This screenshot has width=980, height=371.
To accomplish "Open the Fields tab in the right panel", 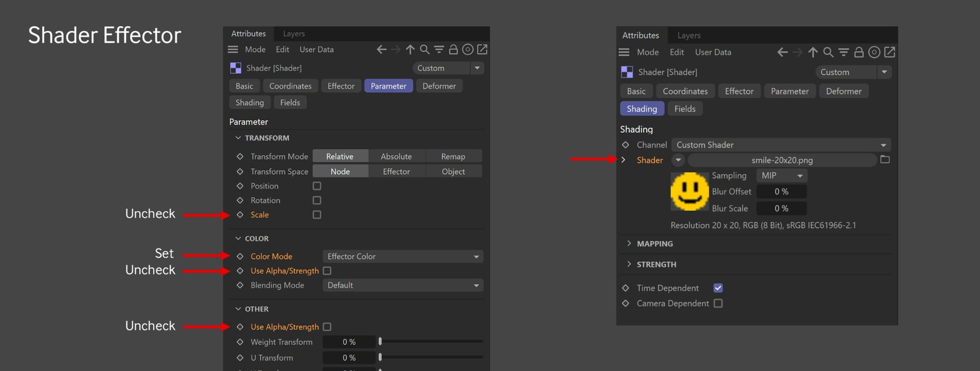I will [685, 109].
